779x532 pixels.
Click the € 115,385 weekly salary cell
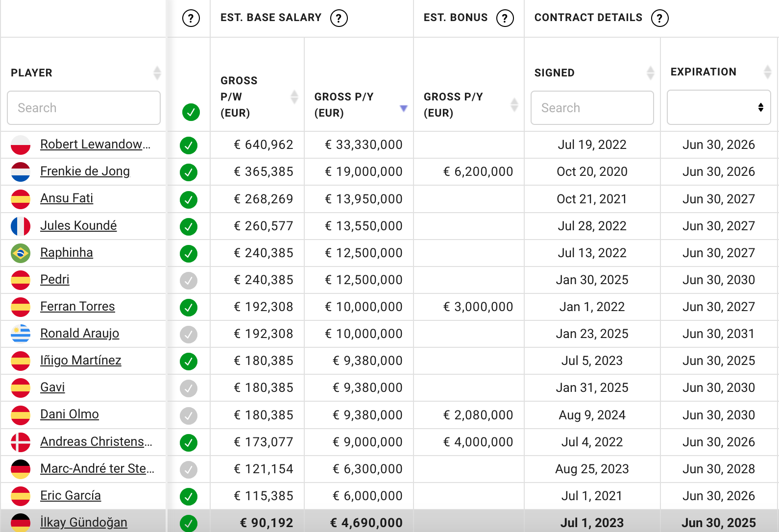click(264, 496)
